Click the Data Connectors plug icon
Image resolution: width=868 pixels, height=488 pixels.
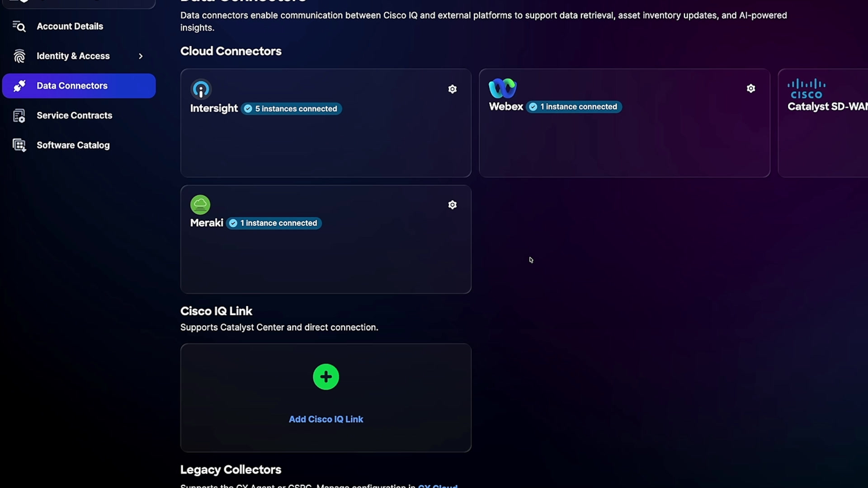tap(19, 86)
